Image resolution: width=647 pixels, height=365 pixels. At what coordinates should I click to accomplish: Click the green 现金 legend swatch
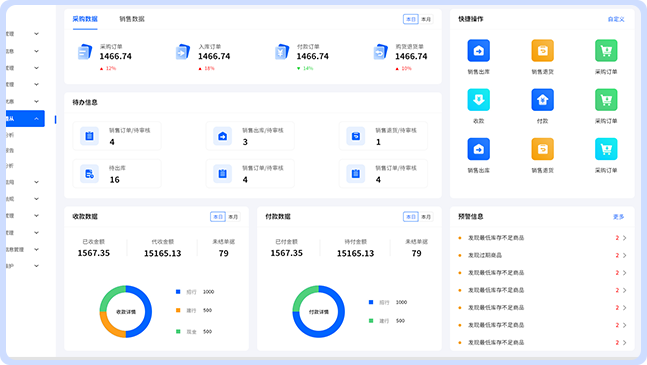(178, 331)
